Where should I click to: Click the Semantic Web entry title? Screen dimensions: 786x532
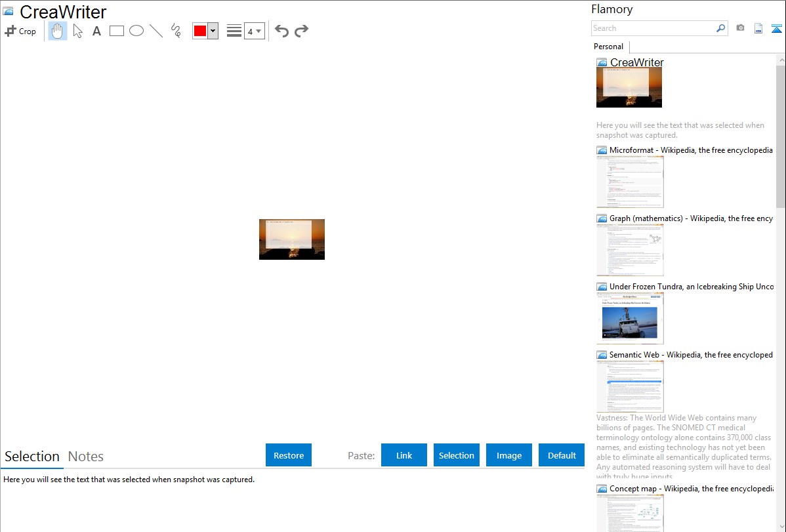point(691,354)
